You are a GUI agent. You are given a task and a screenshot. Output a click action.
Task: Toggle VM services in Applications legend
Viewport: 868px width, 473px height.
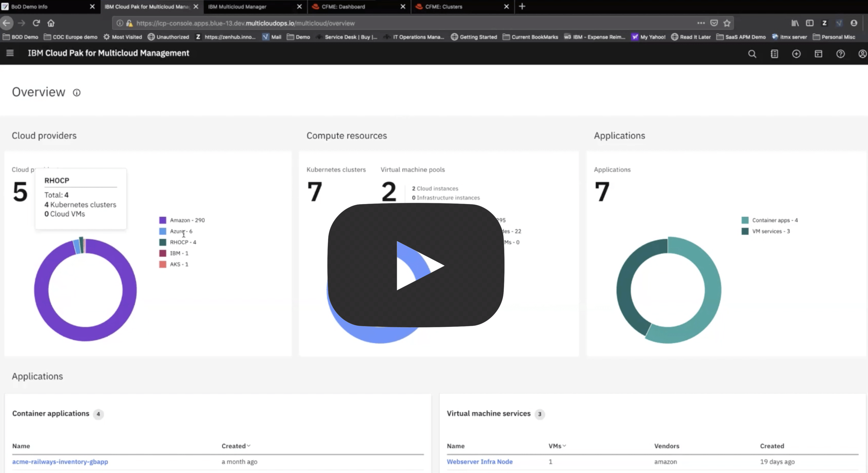pos(768,231)
